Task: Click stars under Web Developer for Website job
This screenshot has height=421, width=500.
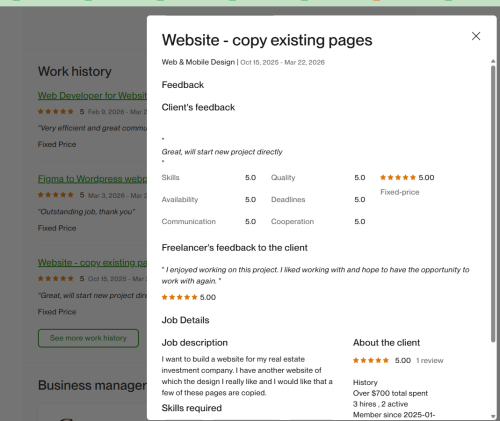Action: pyautogui.click(x=56, y=112)
